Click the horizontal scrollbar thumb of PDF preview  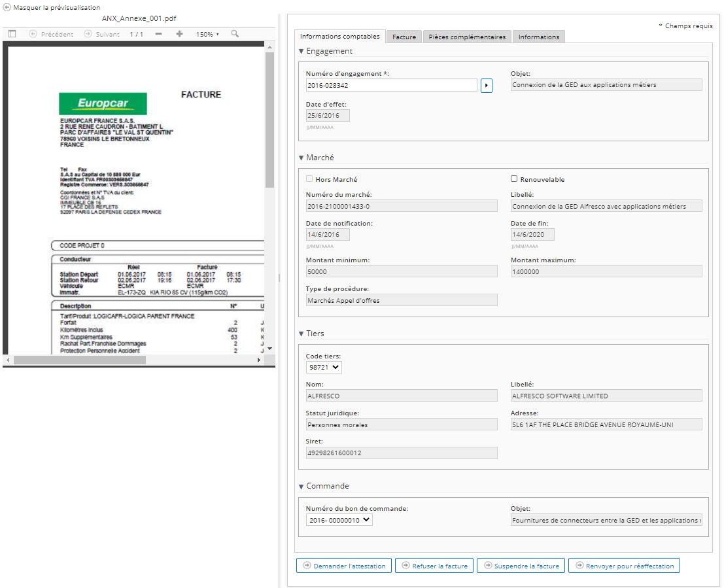click(79, 360)
